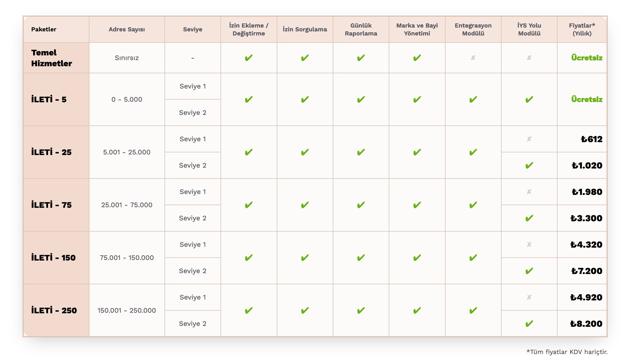This screenshot has width=625, height=364.
Task: Click İLETİ - 75 checkmark under Marka ve Bayi Yönetimi
Action: 417,205
